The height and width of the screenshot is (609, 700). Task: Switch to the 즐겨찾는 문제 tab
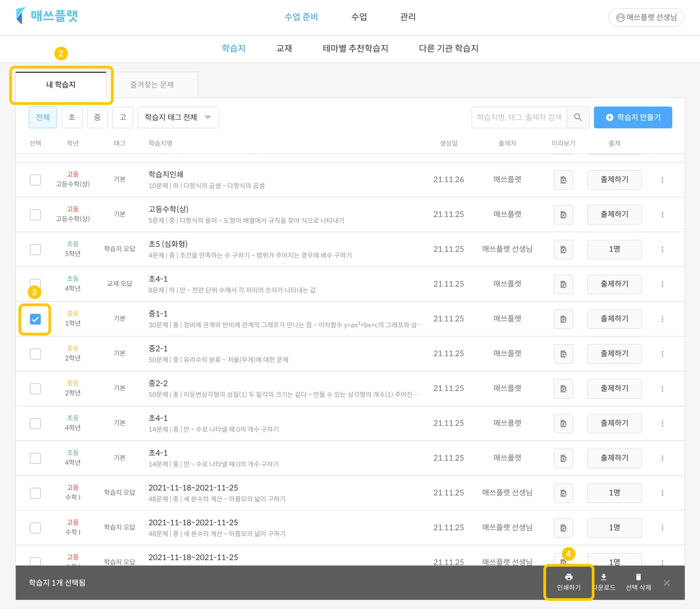(152, 84)
